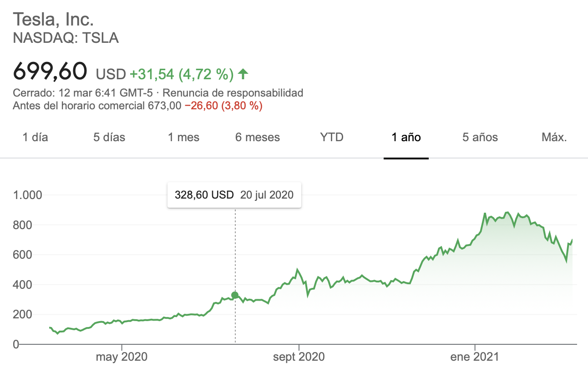588x368 pixels.
Task: Switch to the "1 día" time range
Action: [35, 137]
